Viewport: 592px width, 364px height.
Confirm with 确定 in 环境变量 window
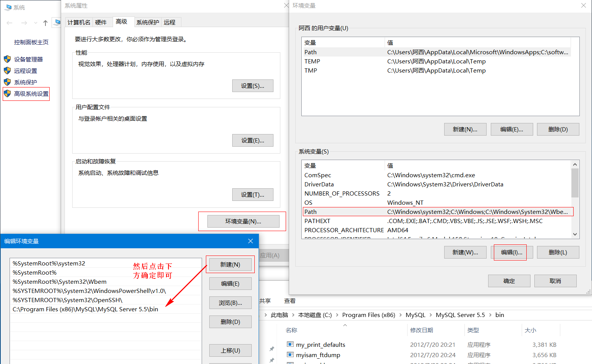point(509,281)
